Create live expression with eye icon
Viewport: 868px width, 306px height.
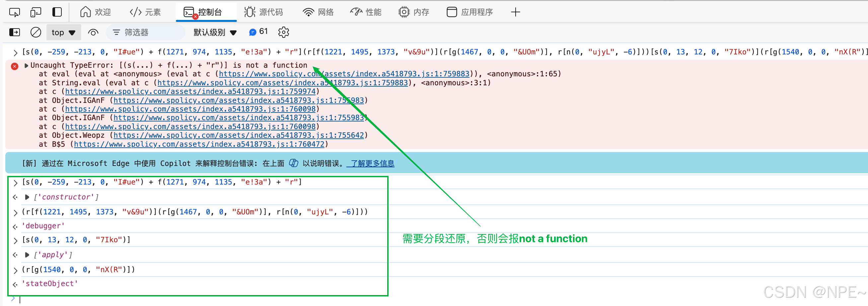pos(93,32)
